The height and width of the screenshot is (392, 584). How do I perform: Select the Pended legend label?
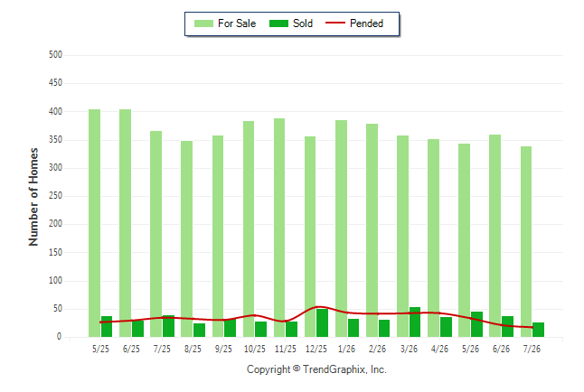[366, 23]
